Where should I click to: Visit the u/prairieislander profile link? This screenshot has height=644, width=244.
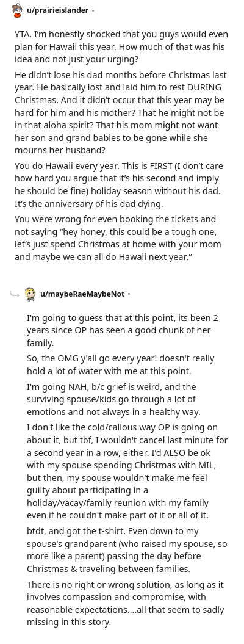[x=57, y=10]
